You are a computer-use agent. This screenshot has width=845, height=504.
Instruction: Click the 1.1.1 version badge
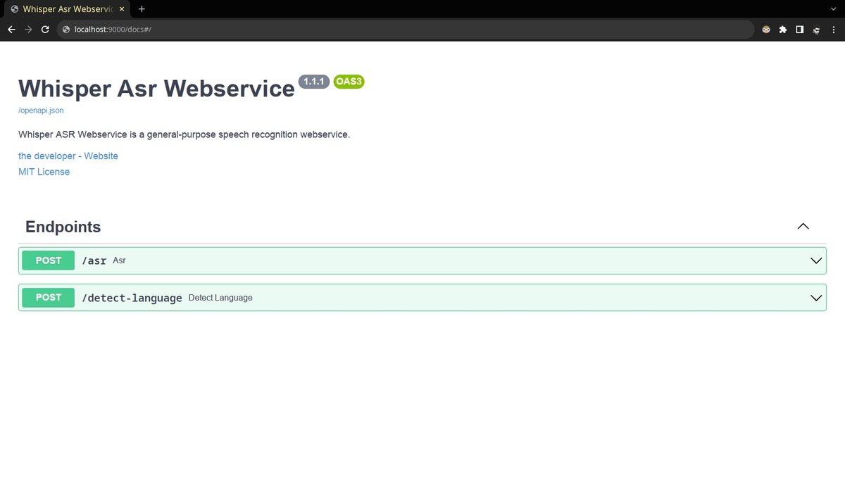[314, 82]
